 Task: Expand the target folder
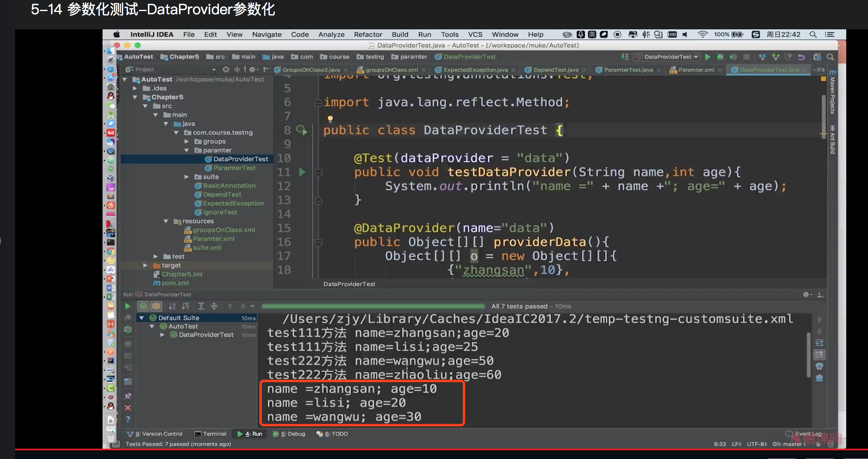tap(145, 265)
